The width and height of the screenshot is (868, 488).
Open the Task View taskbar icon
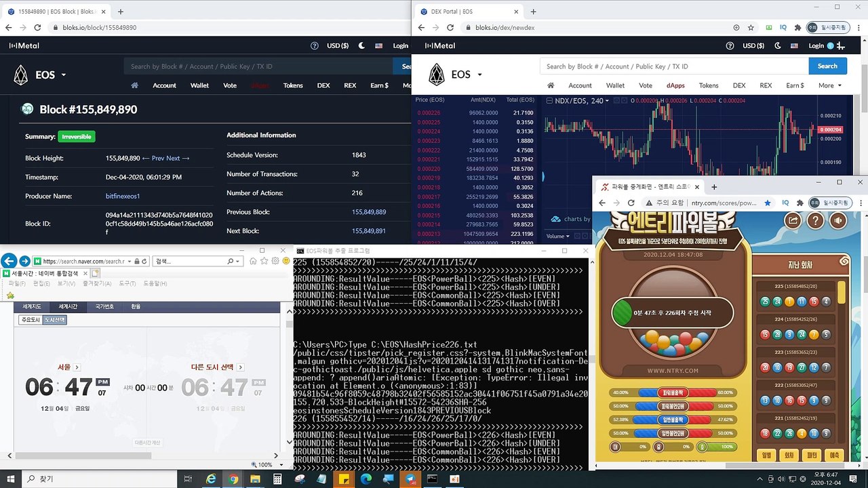[x=188, y=479]
